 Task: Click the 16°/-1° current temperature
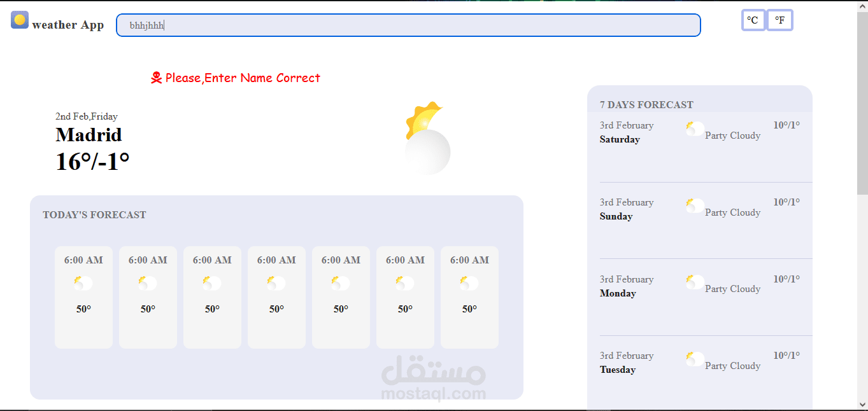click(92, 162)
